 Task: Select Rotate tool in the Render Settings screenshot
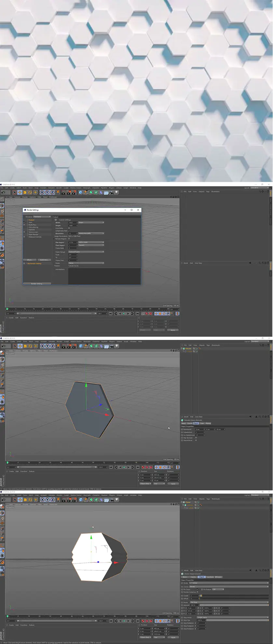pyautogui.click(x=30, y=192)
